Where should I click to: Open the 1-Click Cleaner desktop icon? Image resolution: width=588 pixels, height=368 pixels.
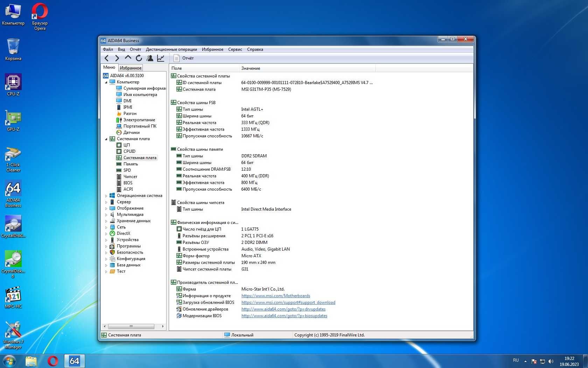[x=13, y=159]
